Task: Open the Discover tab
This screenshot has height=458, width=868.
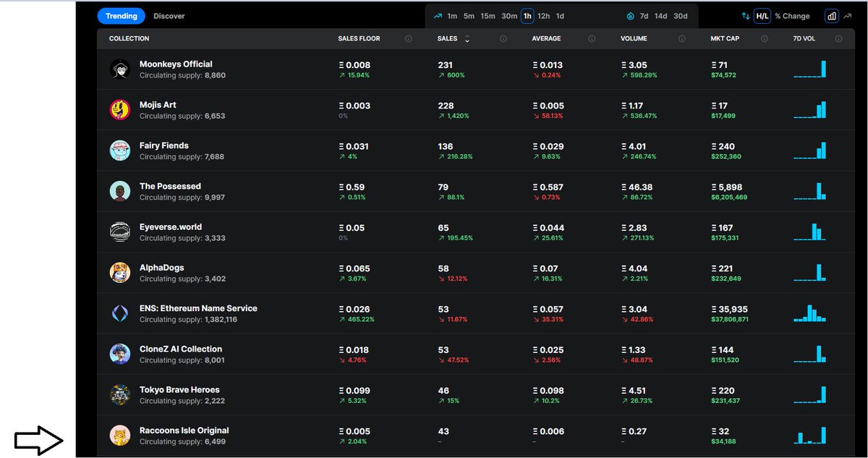Action: pyautogui.click(x=169, y=16)
